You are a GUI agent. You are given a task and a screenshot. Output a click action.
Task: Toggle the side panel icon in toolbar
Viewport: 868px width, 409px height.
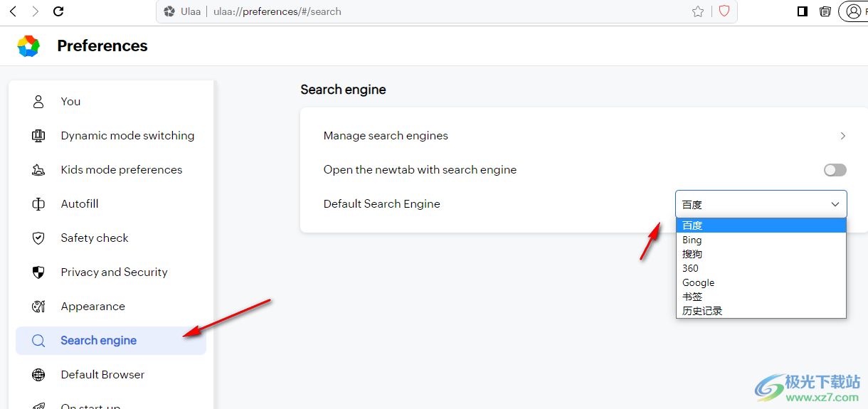(803, 11)
